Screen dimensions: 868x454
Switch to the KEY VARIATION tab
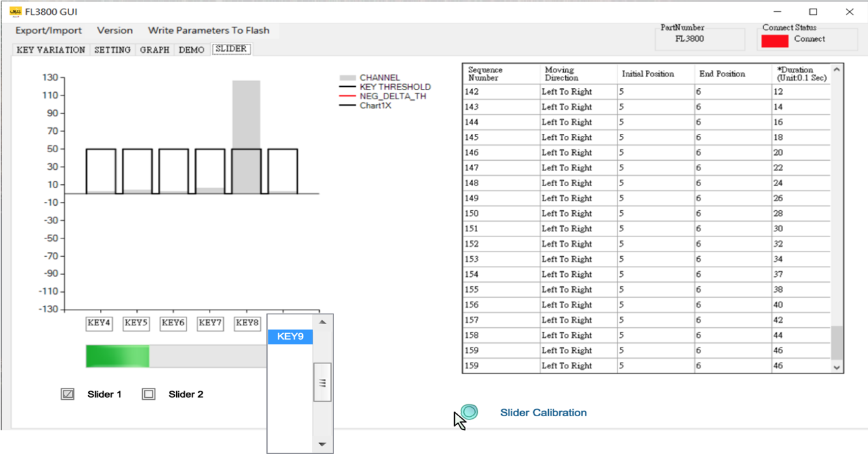pos(51,50)
